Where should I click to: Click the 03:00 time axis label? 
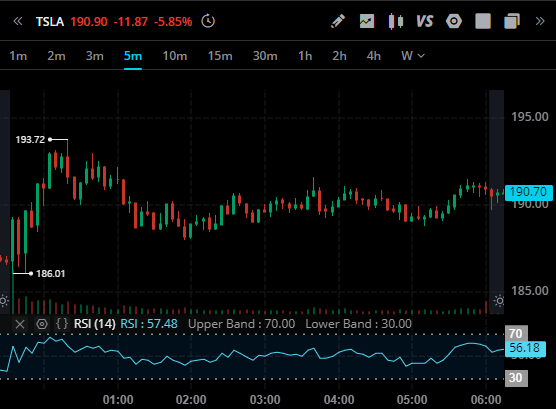[265, 400]
